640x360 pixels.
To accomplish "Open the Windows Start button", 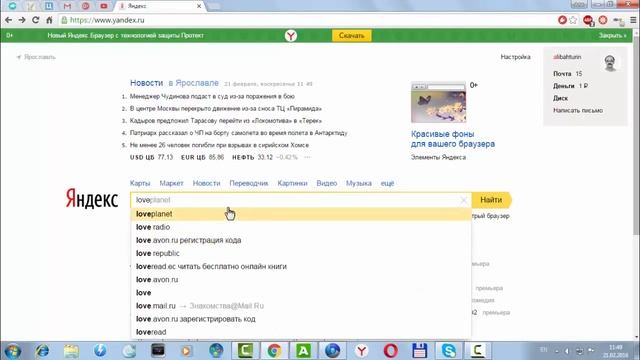I will point(12,351).
